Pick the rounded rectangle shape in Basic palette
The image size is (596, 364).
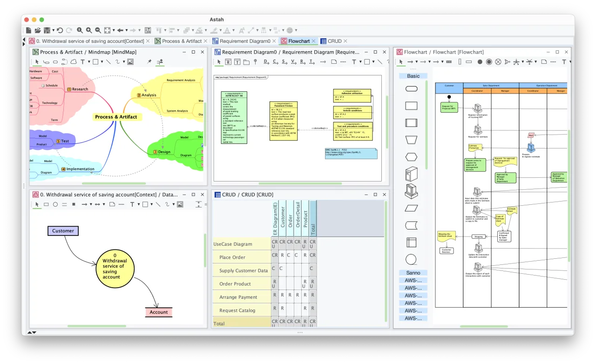click(x=412, y=88)
